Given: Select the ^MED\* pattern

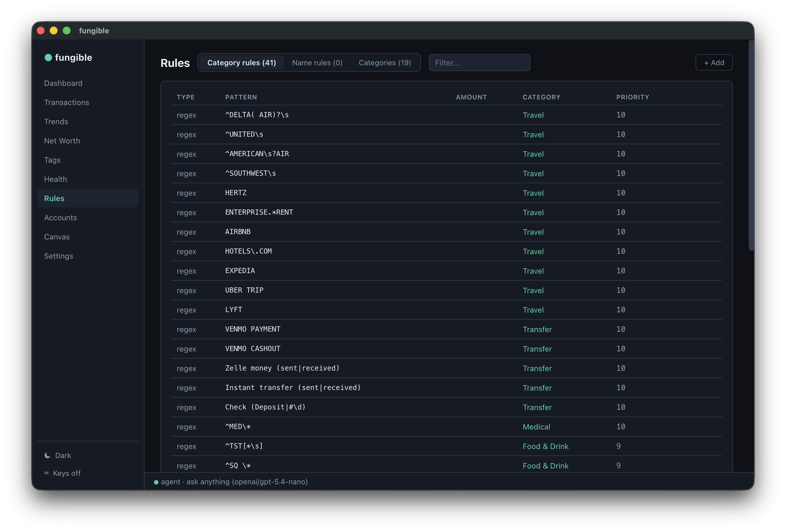Looking at the screenshot, I should click(238, 426).
